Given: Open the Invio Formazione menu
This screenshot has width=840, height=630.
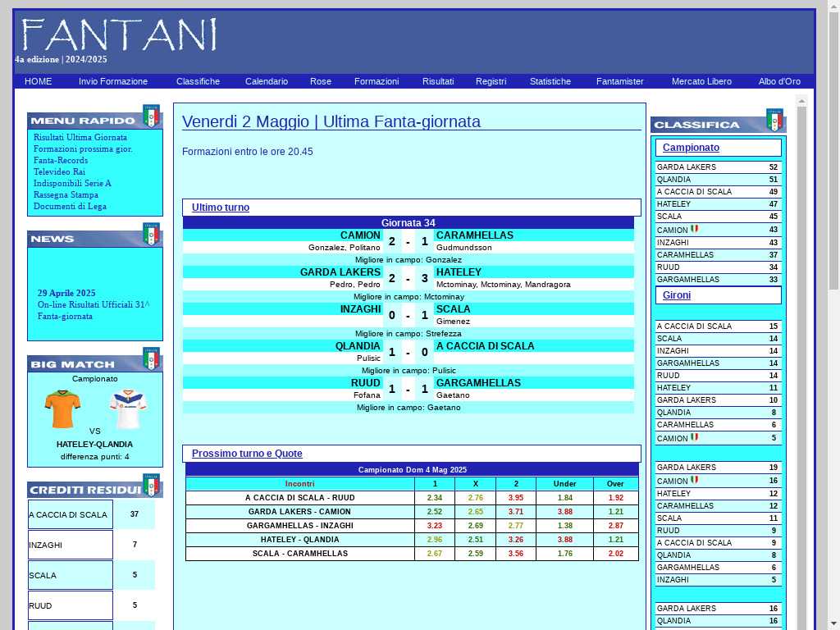Looking at the screenshot, I should (x=113, y=81).
